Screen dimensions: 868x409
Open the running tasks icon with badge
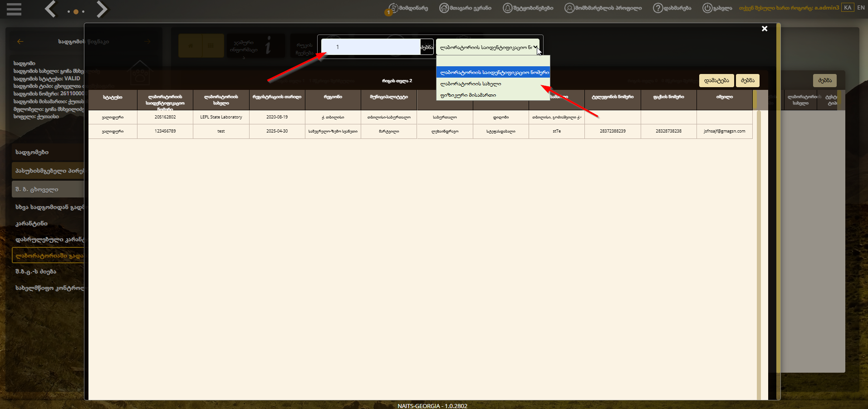(392, 9)
